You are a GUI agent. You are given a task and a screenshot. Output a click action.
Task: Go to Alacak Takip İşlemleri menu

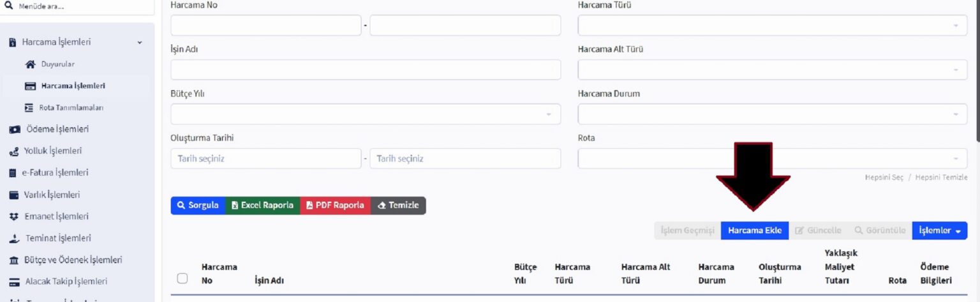(x=66, y=282)
